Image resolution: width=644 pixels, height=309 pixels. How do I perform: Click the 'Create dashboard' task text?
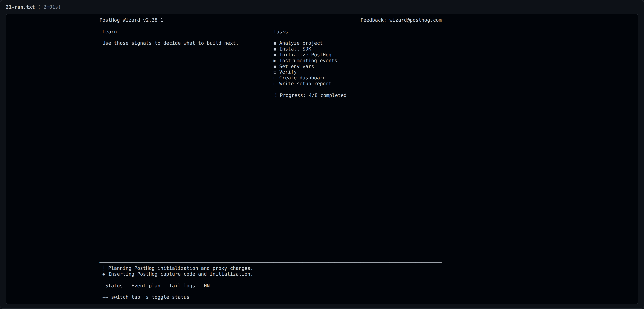(x=302, y=78)
